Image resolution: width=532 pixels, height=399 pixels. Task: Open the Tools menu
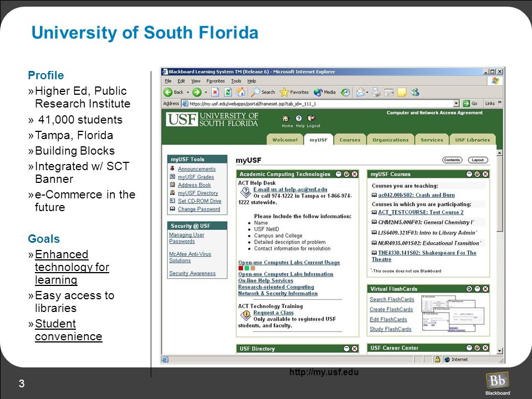[236, 81]
